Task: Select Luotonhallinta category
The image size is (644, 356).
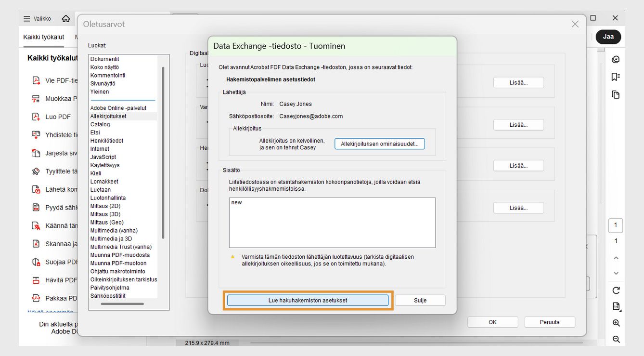Action: pos(108,198)
